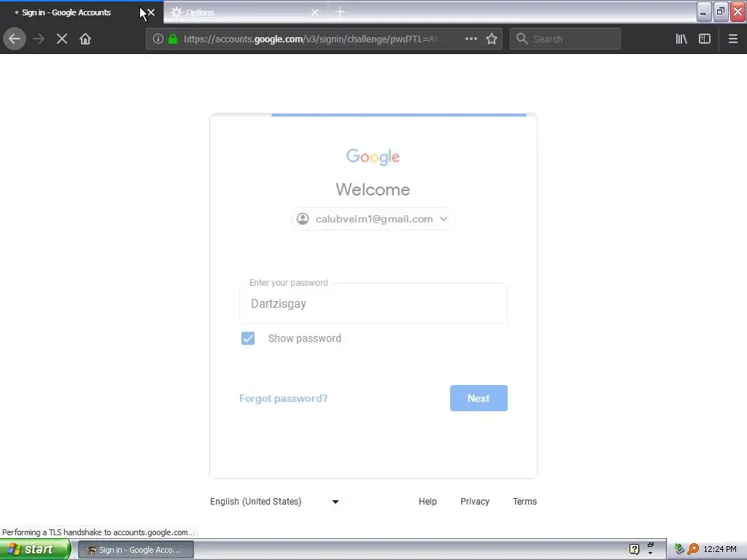The width and height of the screenshot is (747, 560).
Task: Click the forward navigation arrow
Action: [39, 39]
